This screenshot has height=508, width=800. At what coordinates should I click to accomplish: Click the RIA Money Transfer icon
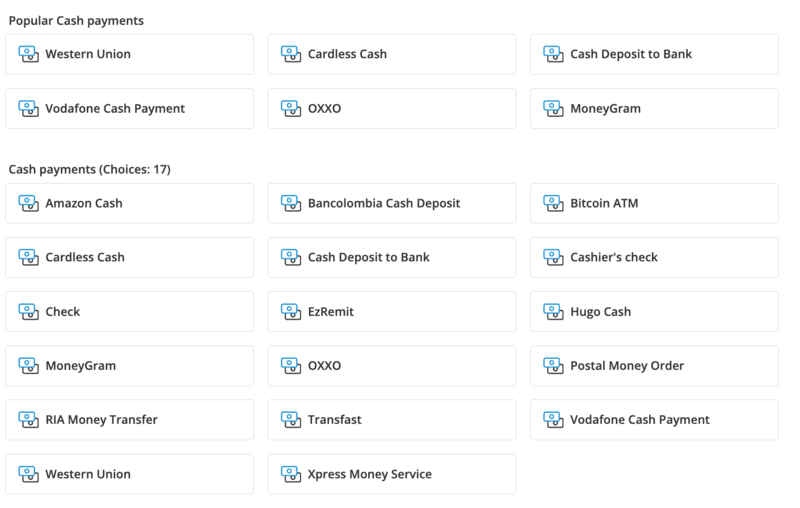pos(29,420)
